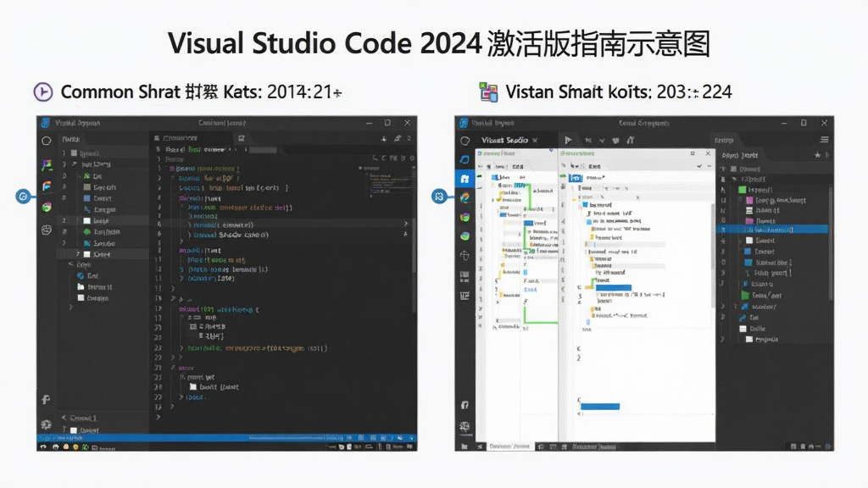
Task: Open the blue outlined icon below right window's circle icon
Action: click(465, 159)
